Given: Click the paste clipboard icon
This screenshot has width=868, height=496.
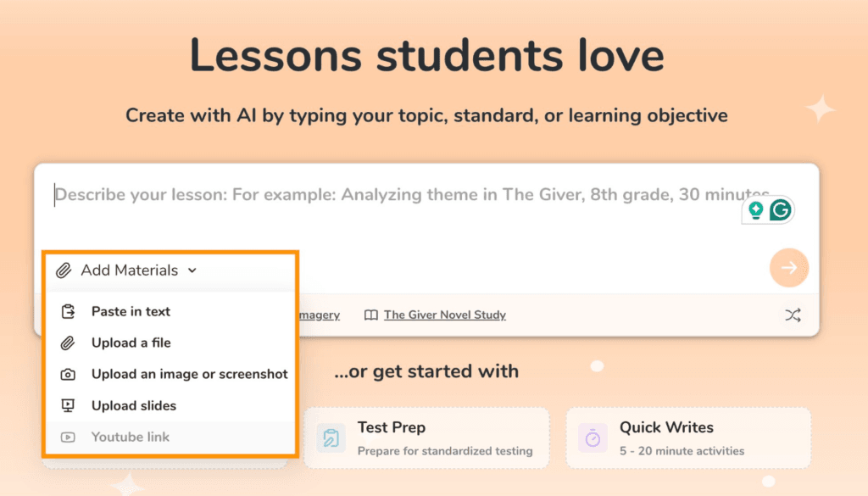Looking at the screenshot, I should (68, 311).
